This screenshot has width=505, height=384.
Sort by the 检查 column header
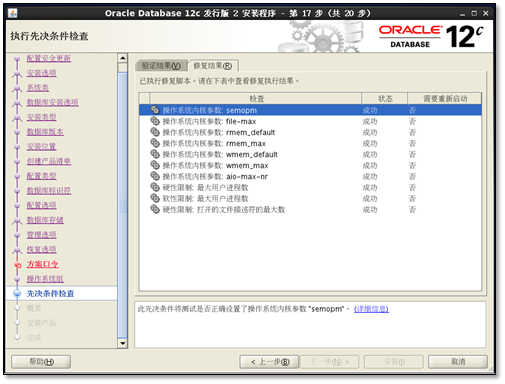click(x=256, y=99)
